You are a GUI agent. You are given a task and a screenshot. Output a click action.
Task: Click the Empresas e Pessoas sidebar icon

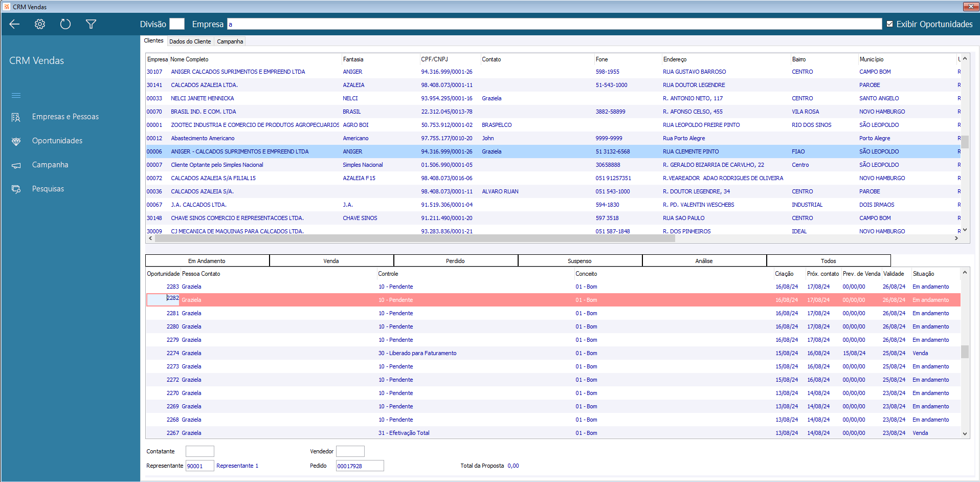pyautogui.click(x=16, y=117)
